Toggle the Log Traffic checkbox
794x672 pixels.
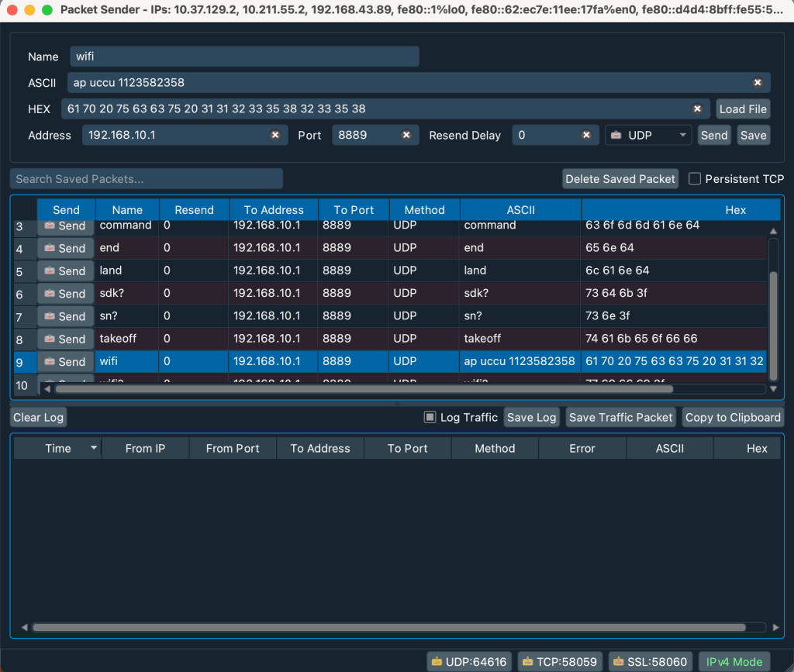pos(430,417)
